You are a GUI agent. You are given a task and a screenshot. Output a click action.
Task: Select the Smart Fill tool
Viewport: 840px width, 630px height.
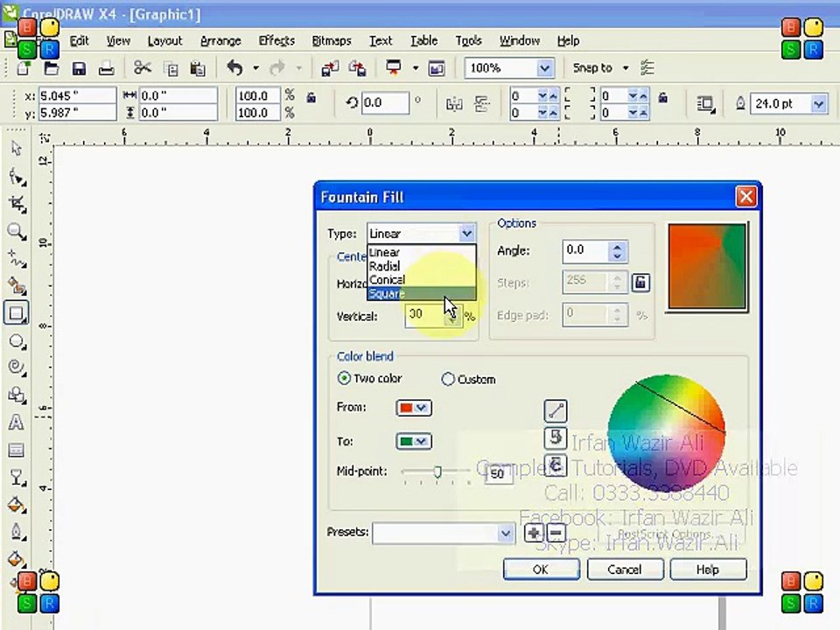pyautogui.click(x=17, y=287)
